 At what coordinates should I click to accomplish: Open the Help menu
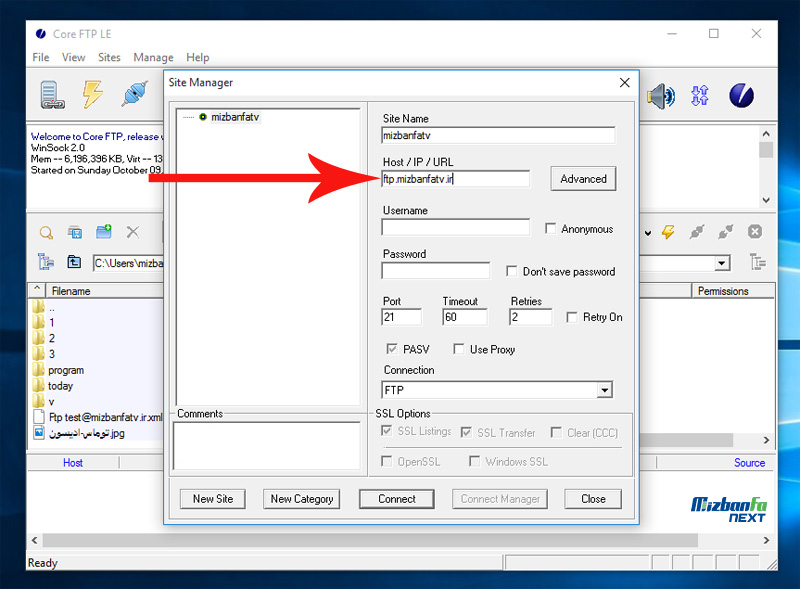coord(197,57)
